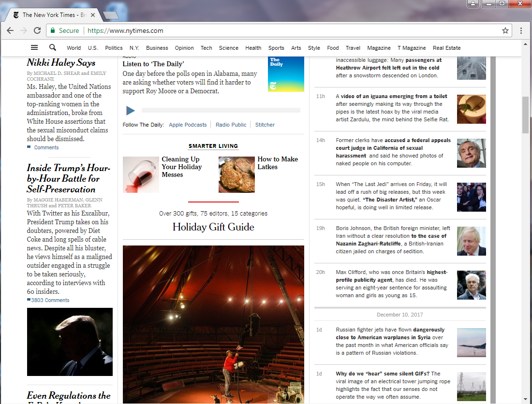This screenshot has width=532, height=404.
Task: Open the Magazine section
Action: (x=379, y=48)
